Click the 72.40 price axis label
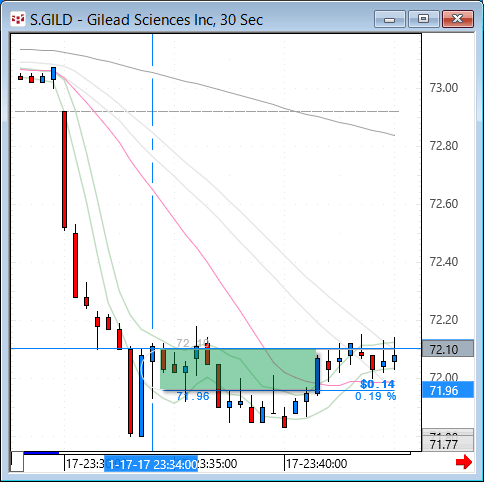 click(x=444, y=262)
